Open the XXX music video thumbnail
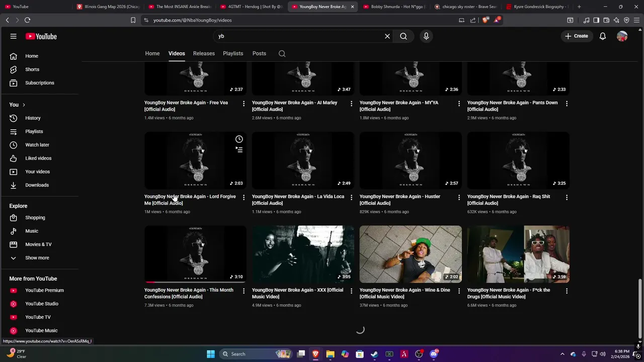Image resolution: width=644 pixels, height=362 pixels. (303, 254)
